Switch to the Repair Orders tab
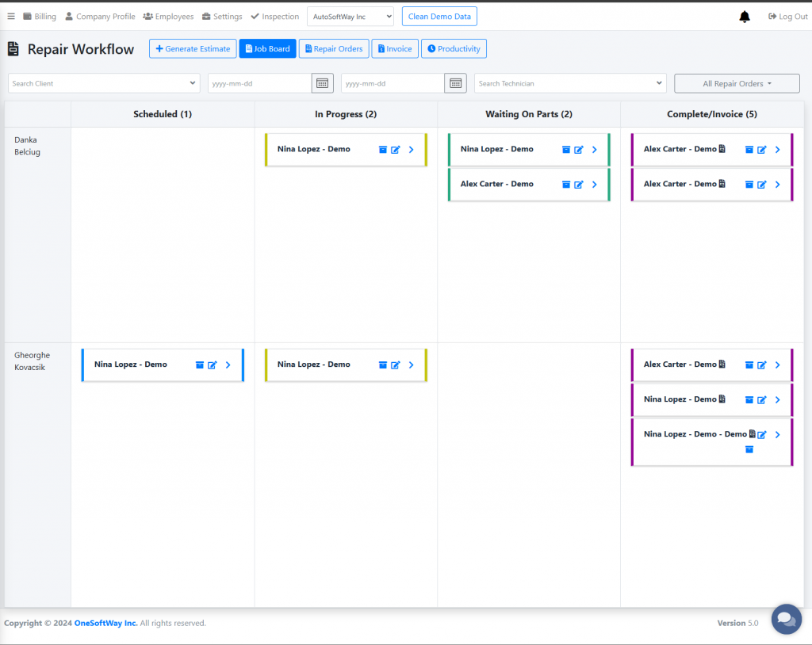 point(334,49)
